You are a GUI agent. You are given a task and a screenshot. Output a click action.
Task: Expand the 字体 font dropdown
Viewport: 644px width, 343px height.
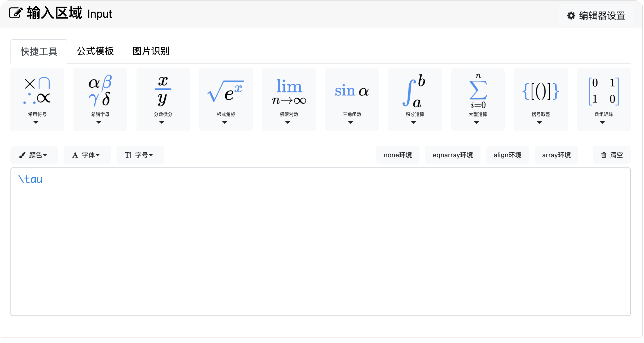pos(87,155)
